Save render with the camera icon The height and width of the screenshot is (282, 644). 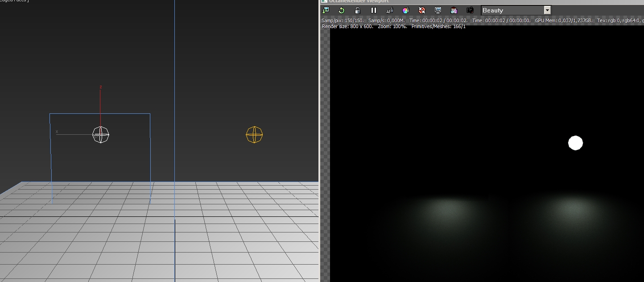click(470, 10)
